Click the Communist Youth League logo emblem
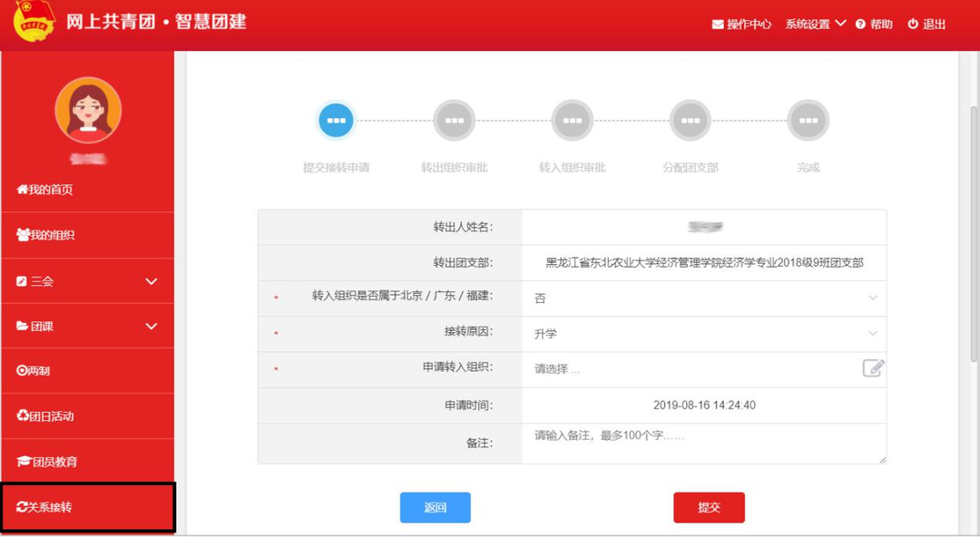The height and width of the screenshot is (537, 980). pos(34,22)
